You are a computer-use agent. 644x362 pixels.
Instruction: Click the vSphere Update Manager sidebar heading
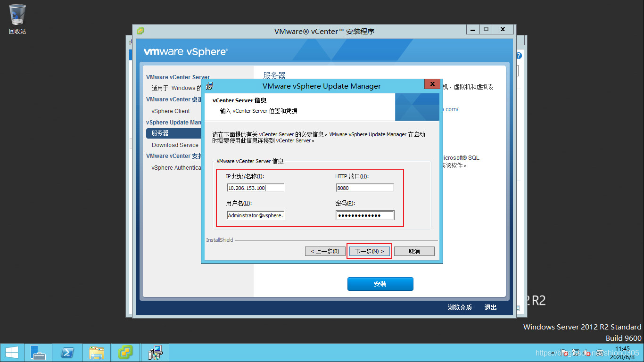[x=173, y=123]
